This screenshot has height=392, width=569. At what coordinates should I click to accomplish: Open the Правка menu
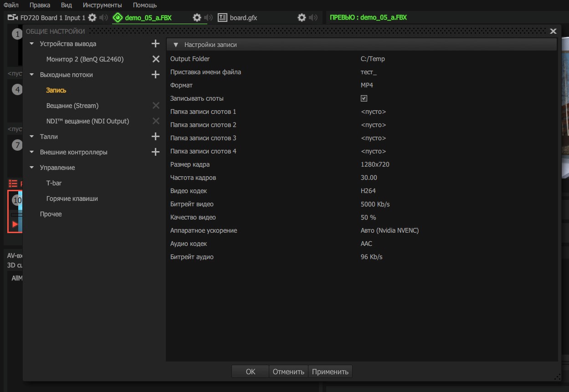click(40, 5)
